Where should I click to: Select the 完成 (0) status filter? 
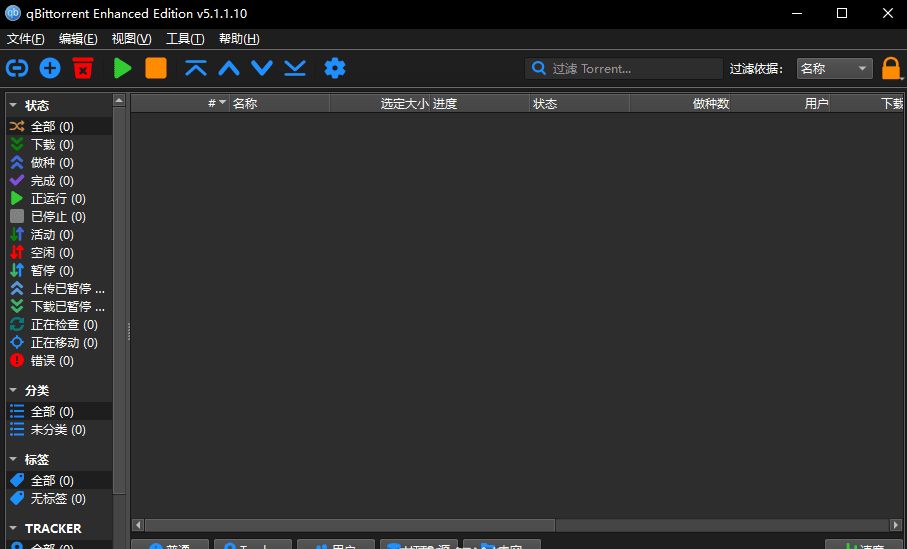click(60, 180)
